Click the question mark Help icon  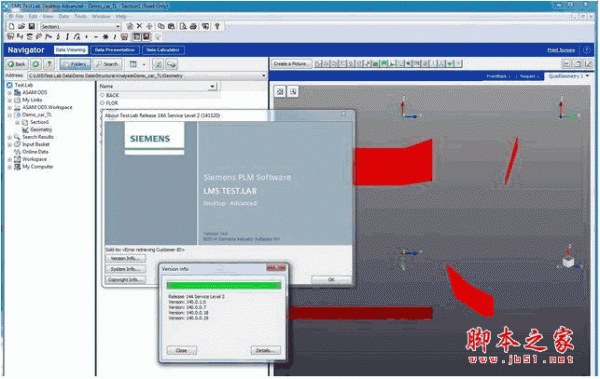[217, 26]
